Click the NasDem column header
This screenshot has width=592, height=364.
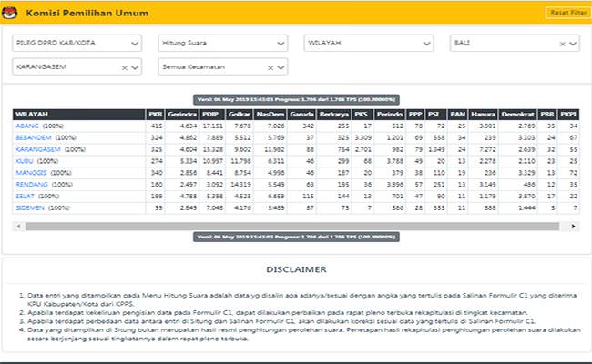[270, 115]
